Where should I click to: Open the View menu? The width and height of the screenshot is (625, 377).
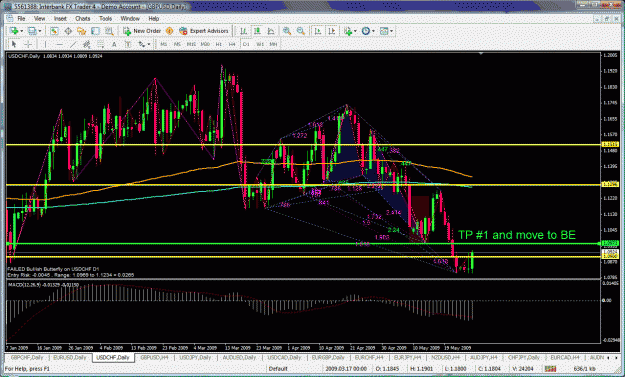click(x=39, y=19)
